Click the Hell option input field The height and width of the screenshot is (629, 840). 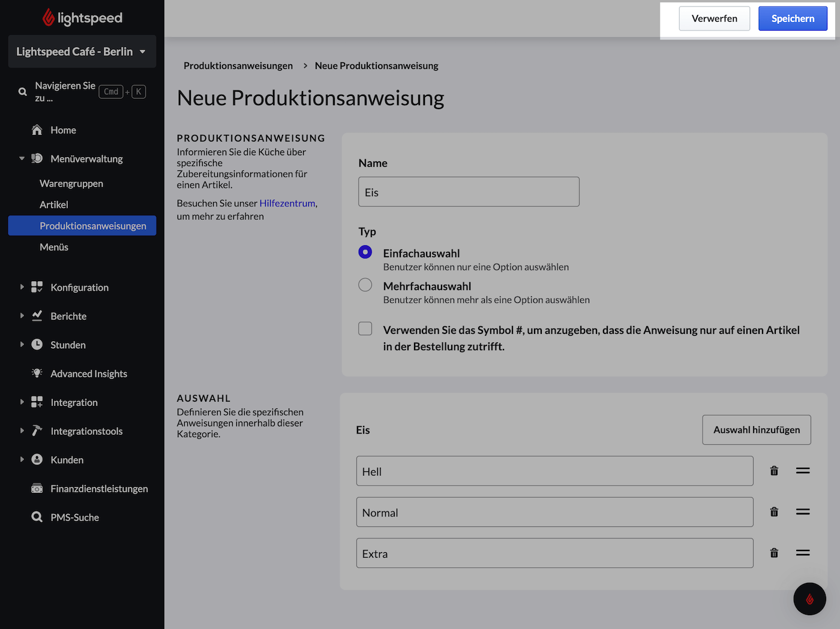(x=554, y=471)
